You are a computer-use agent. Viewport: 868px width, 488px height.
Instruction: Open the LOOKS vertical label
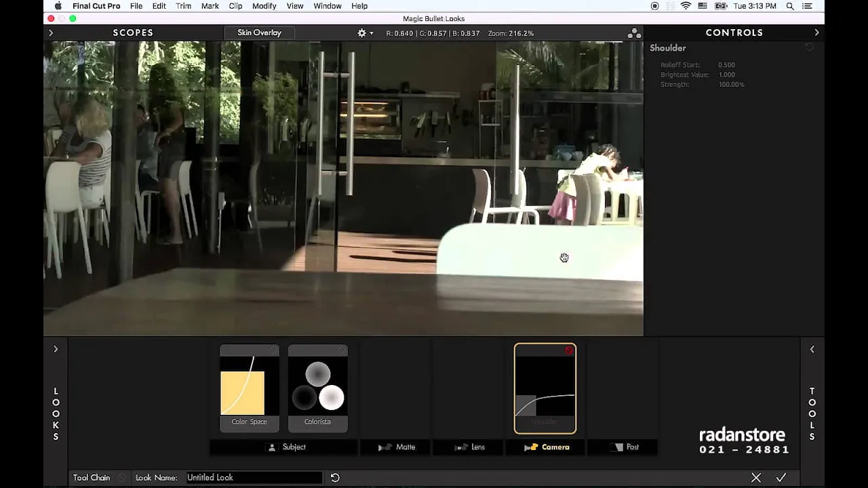pyautogui.click(x=56, y=414)
